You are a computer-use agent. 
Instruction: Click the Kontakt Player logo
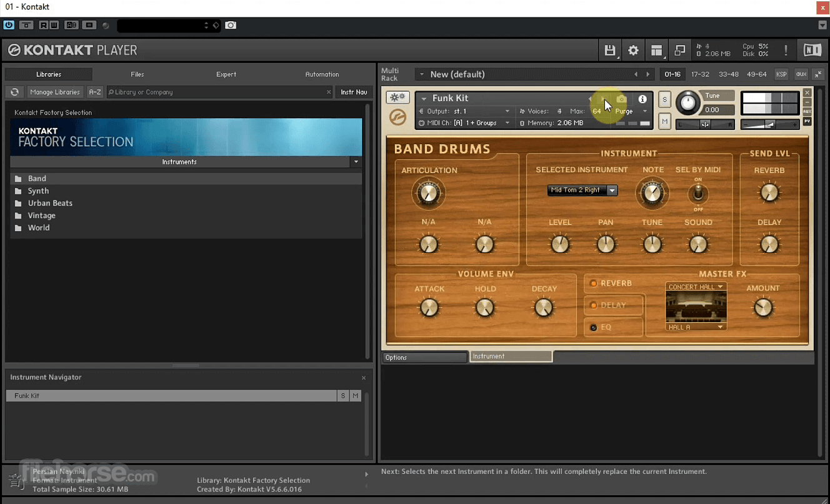72,50
